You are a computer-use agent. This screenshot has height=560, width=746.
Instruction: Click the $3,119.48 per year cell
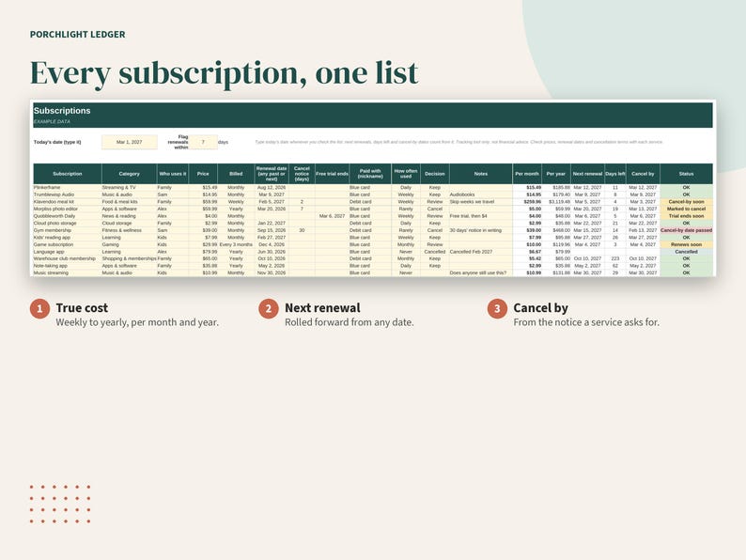coord(556,202)
